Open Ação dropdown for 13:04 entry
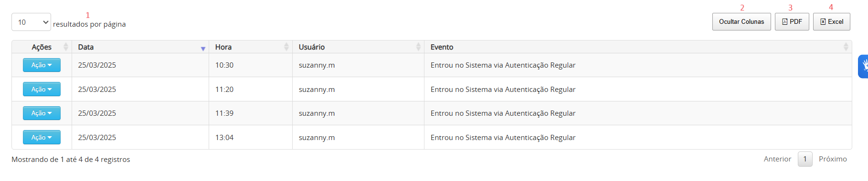Image resolution: width=868 pixels, height=181 pixels. click(x=42, y=137)
